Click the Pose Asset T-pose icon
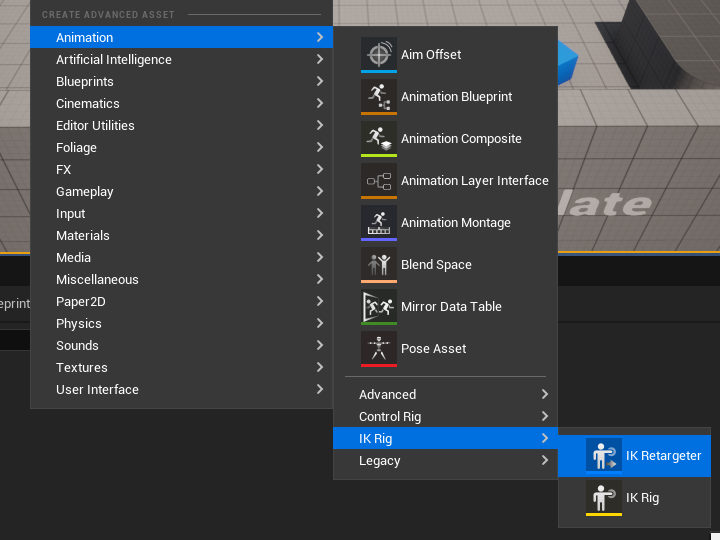This screenshot has width=720, height=540. coord(379,349)
